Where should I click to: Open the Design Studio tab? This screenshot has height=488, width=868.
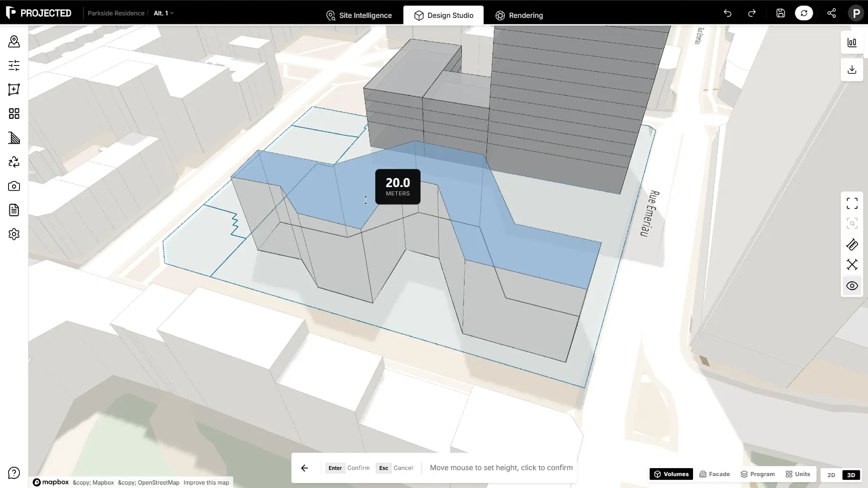(x=443, y=15)
